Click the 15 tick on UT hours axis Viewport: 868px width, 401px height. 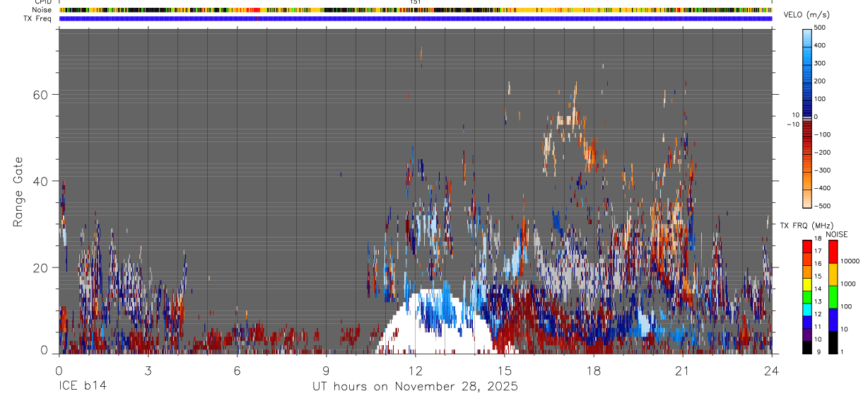tap(504, 370)
